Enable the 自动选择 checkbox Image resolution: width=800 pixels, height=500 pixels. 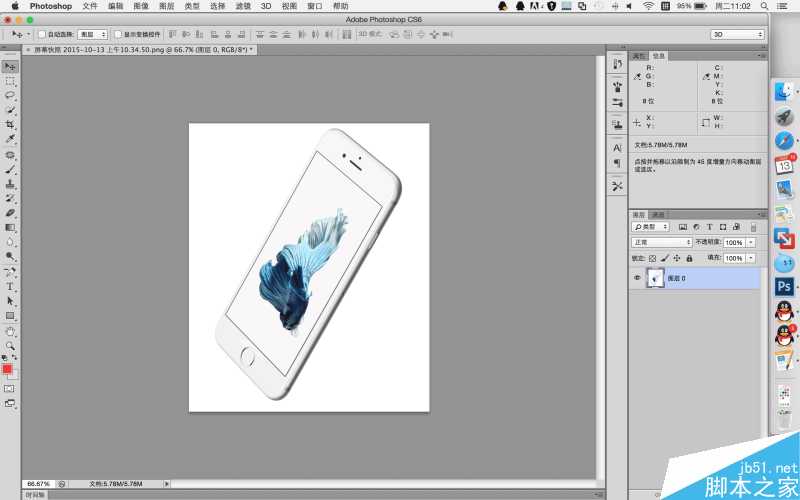[41, 34]
